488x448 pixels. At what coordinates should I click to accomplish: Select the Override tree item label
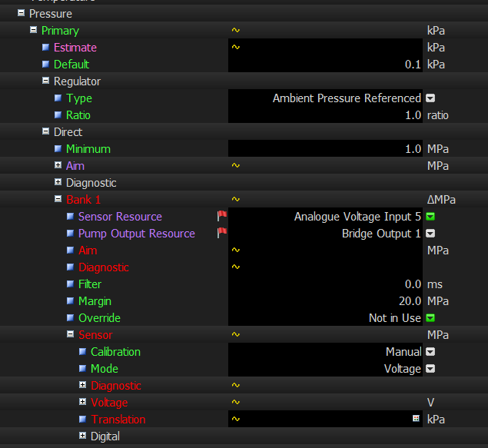coord(99,318)
